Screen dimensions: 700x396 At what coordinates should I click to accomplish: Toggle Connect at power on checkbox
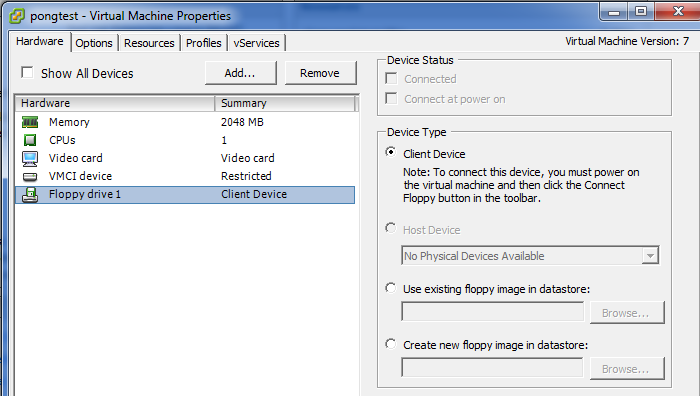[391, 98]
